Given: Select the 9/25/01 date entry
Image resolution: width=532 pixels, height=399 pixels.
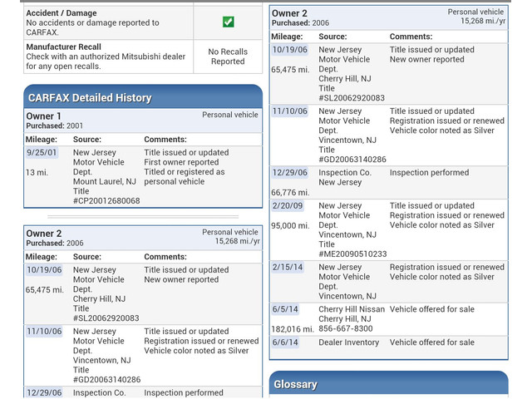Looking at the screenshot, I should pyautogui.click(x=42, y=153).
